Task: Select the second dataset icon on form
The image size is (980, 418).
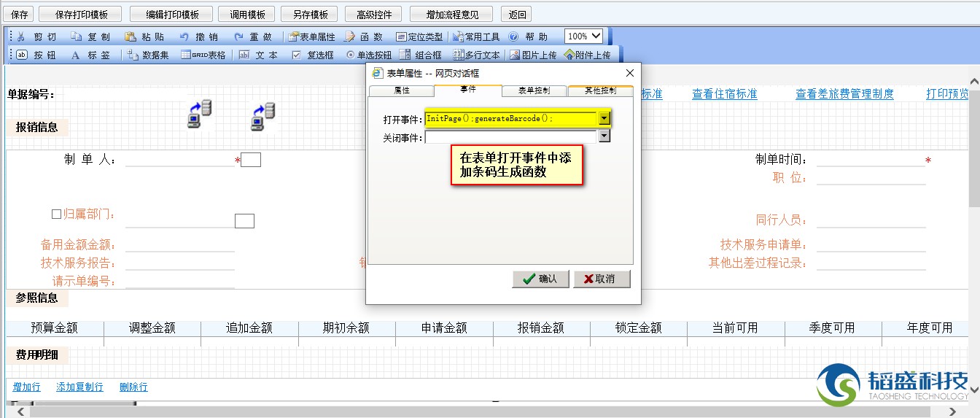Action: (263, 117)
